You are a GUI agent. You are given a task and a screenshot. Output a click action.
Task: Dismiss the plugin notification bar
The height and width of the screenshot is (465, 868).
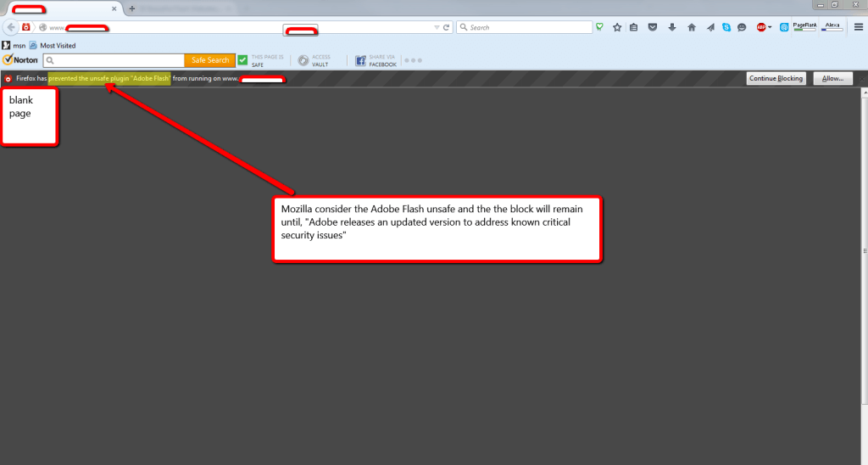coord(862,79)
